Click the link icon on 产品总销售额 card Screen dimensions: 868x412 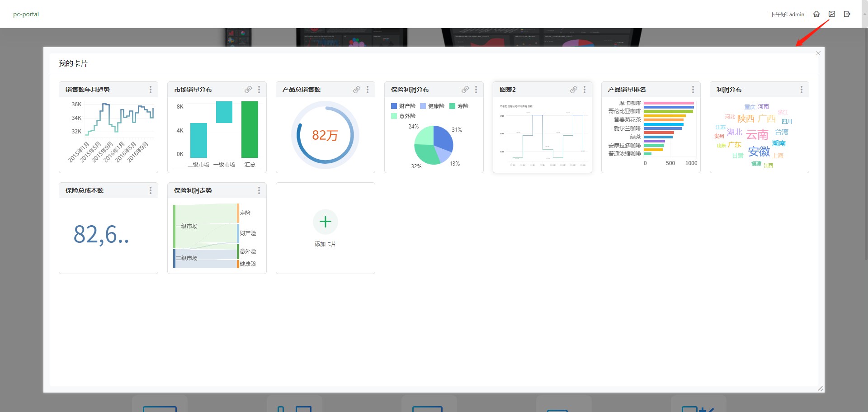[x=357, y=90]
